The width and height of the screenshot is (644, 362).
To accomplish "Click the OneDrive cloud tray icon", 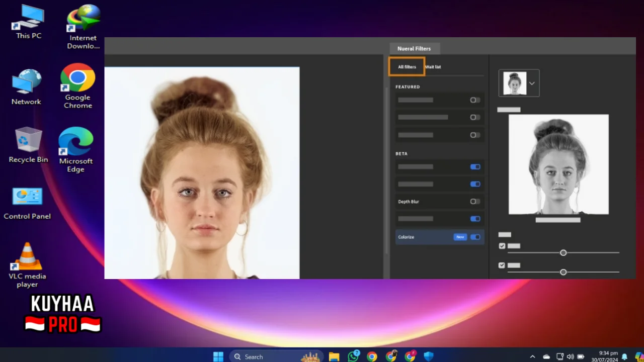I will 546,356.
